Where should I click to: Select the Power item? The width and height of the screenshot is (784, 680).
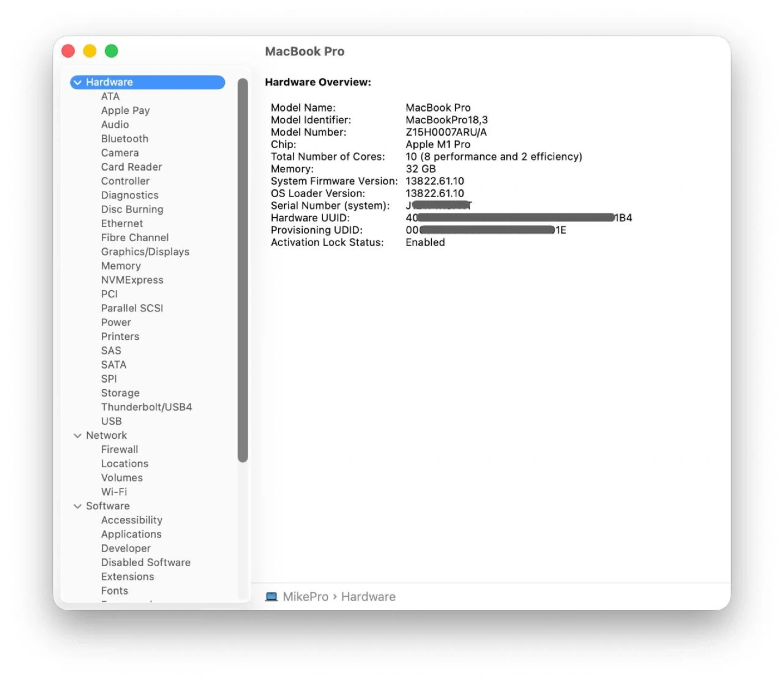pos(116,322)
